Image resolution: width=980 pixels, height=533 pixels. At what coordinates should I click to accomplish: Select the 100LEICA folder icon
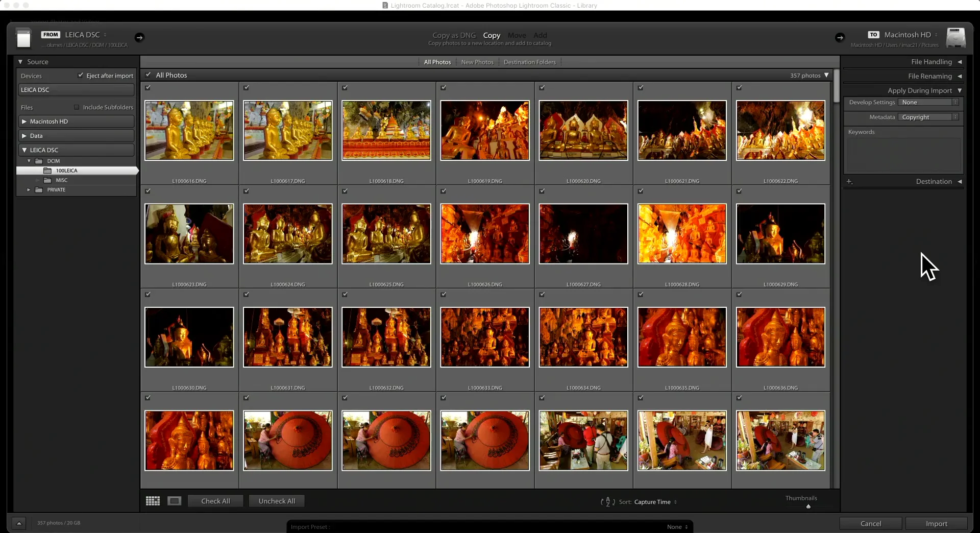click(x=48, y=171)
